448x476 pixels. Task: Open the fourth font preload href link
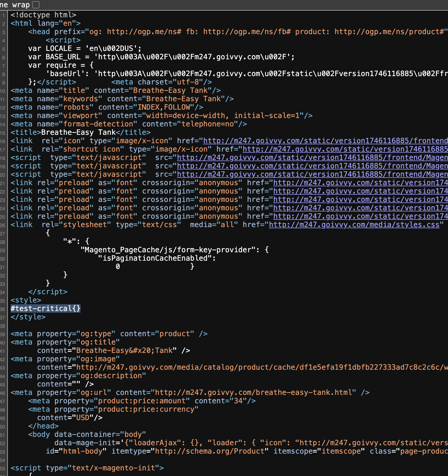tap(360, 208)
